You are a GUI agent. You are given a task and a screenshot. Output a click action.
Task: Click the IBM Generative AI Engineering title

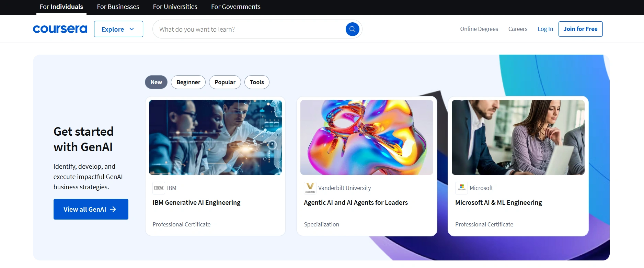[x=196, y=202]
